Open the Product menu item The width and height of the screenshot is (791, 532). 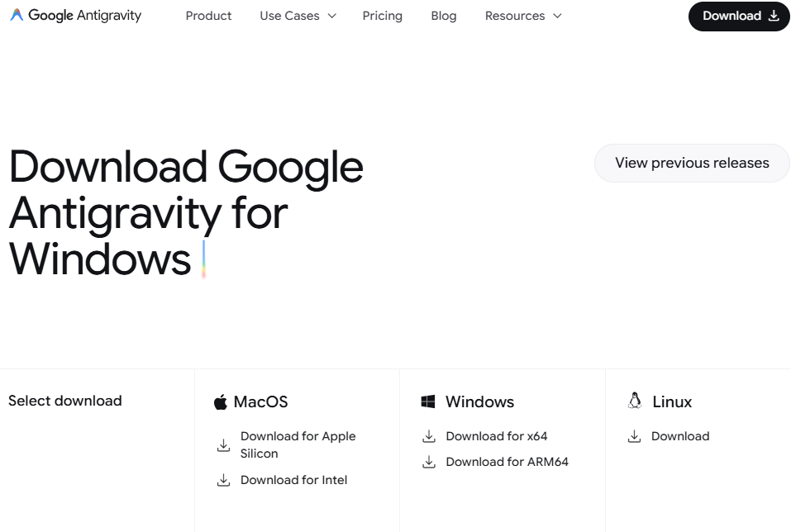[208, 17]
